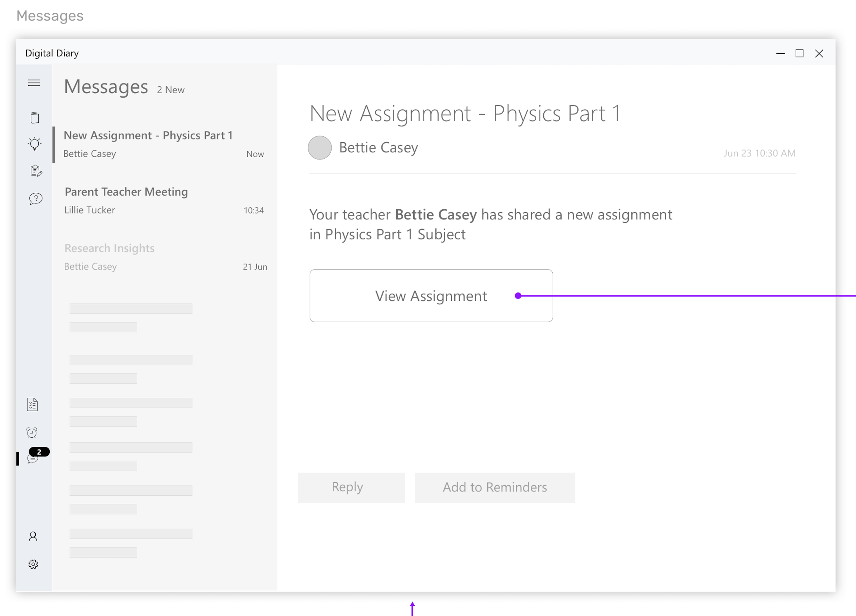Click Add to Reminders button
Screen dimensions: 856x616
tap(495, 487)
